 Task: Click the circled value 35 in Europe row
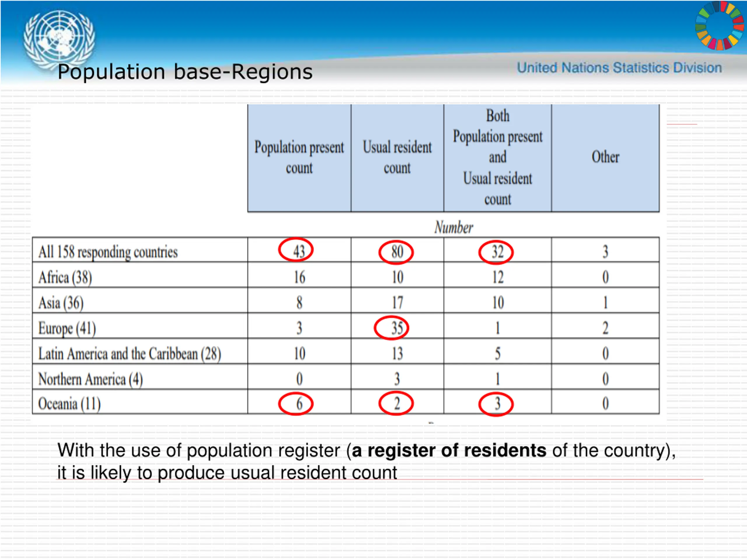[391, 328]
